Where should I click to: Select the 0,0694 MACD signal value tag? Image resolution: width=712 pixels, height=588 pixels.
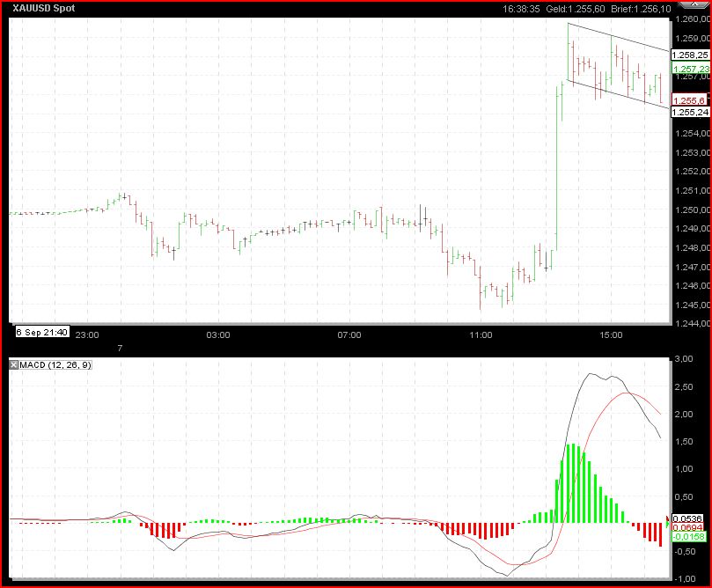click(x=688, y=527)
